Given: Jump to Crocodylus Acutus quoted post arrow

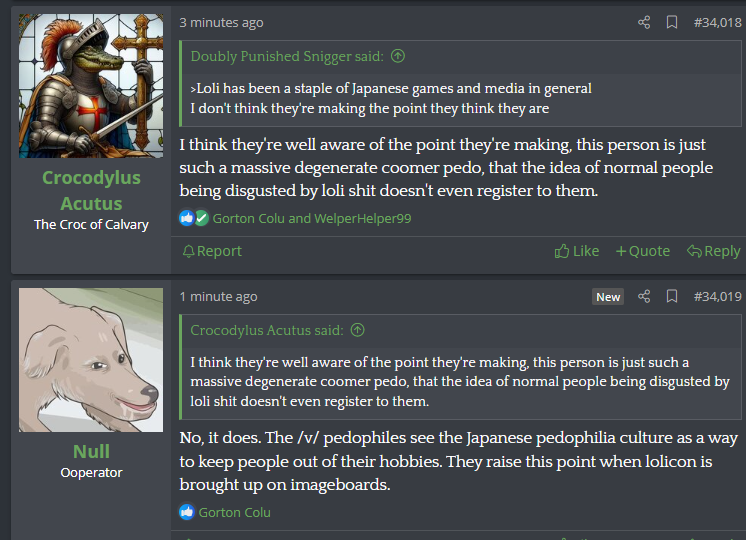Looking at the screenshot, I should pyautogui.click(x=357, y=330).
